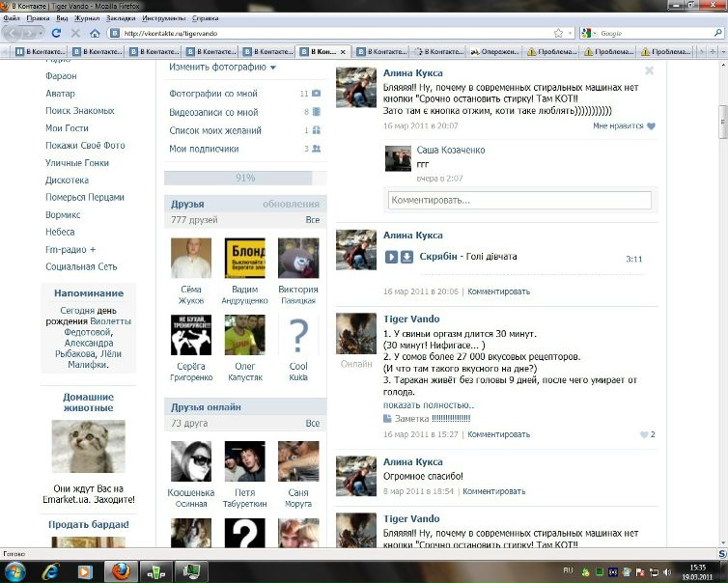Open Фотографии со мной link

[x=213, y=94]
